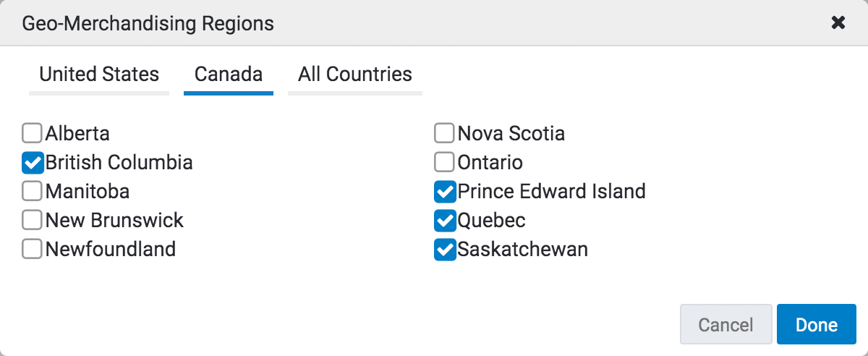Switch to the United States tab

[99, 75]
